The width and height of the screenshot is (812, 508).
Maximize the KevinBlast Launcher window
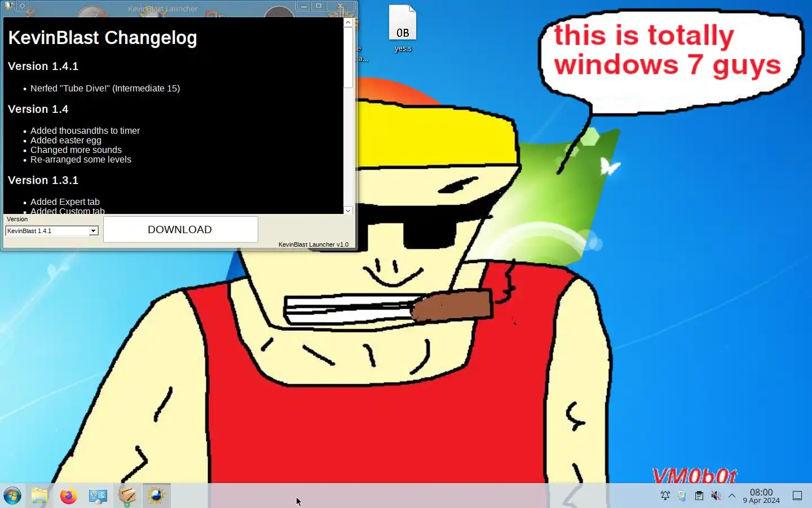click(x=319, y=6)
